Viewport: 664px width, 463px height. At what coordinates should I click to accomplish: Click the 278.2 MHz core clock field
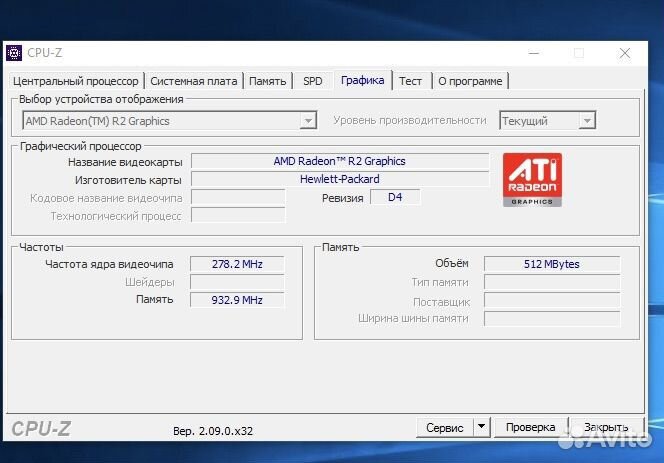237,264
